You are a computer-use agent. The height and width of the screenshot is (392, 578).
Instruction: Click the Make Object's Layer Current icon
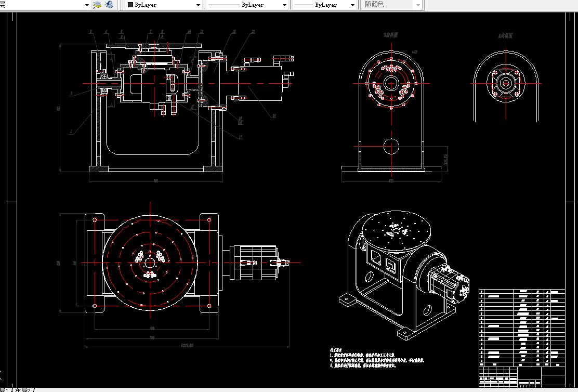tap(97, 5)
